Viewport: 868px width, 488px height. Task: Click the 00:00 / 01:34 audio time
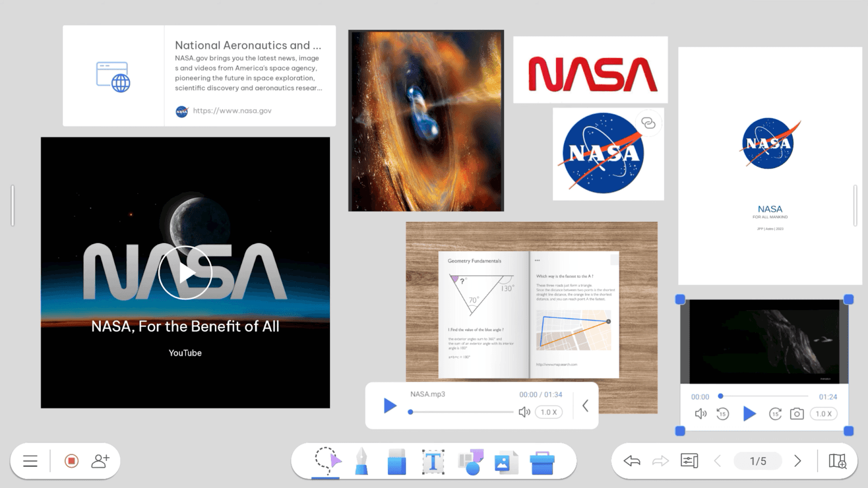point(540,395)
